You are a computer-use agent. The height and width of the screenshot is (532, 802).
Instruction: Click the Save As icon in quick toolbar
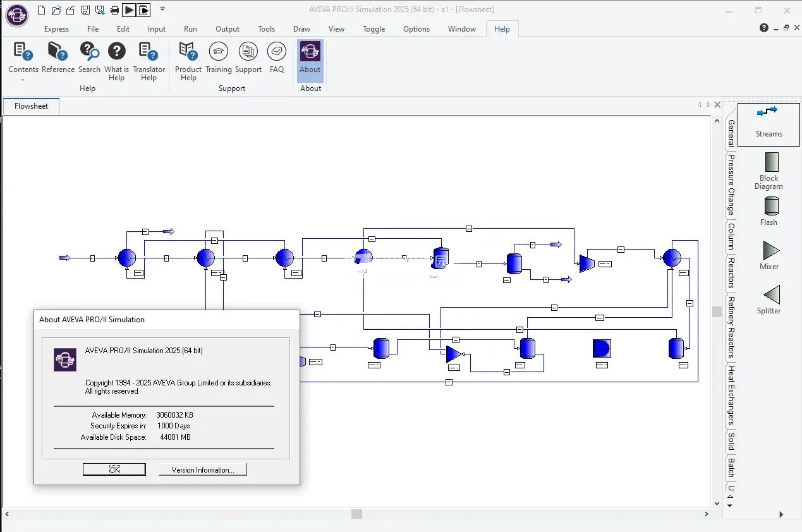pyautogui.click(x=100, y=10)
